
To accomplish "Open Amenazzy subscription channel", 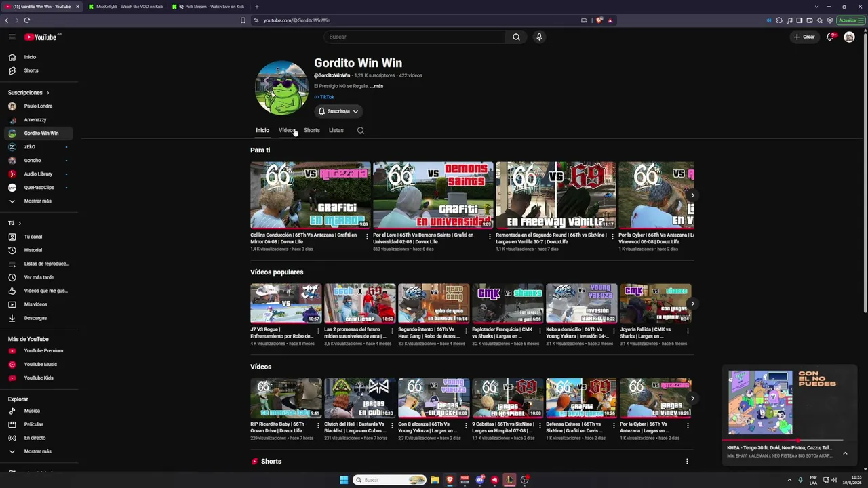I will point(39,120).
